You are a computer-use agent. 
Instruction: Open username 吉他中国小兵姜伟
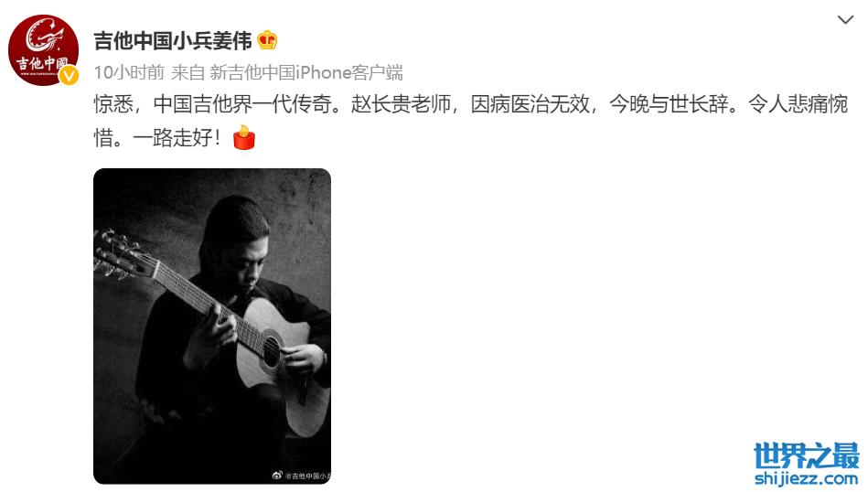(173, 40)
